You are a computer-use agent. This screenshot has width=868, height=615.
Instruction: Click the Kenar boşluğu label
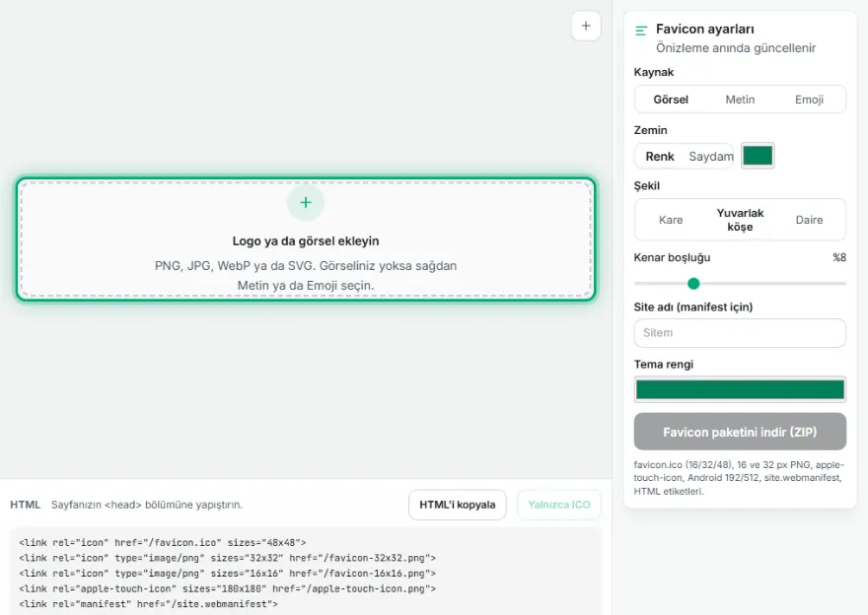(672, 257)
